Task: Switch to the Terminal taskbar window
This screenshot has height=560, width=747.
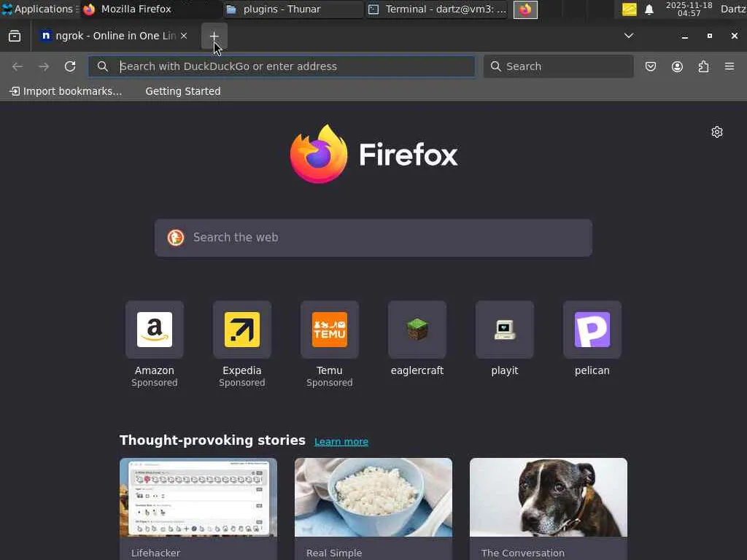Action: click(x=437, y=9)
